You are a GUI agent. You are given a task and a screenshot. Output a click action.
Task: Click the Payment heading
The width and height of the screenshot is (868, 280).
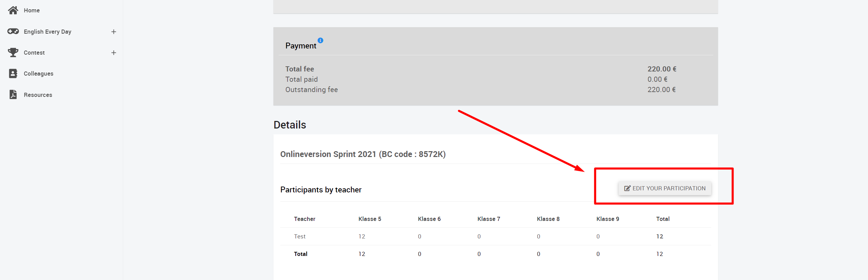[x=301, y=46]
